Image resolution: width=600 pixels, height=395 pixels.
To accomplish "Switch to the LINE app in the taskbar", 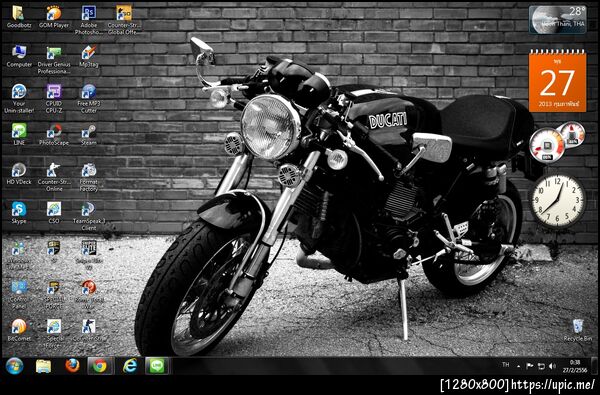I will pyautogui.click(x=157, y=366).
